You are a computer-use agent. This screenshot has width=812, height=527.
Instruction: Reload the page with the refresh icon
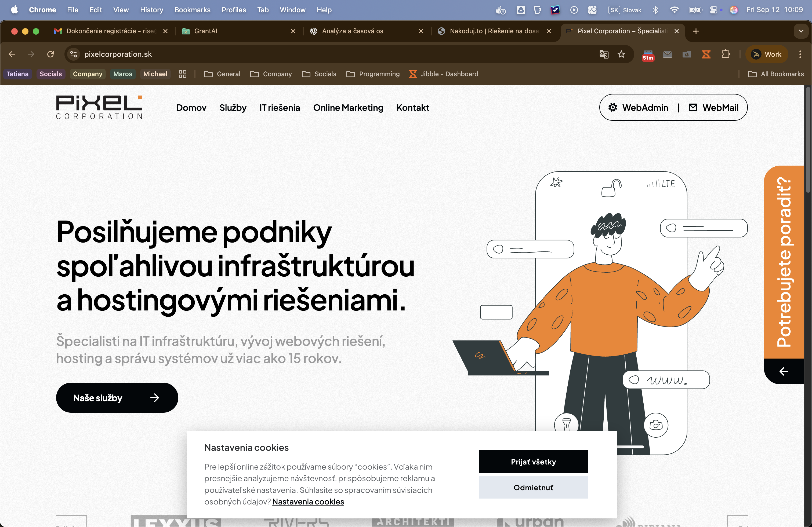[50, 54]
